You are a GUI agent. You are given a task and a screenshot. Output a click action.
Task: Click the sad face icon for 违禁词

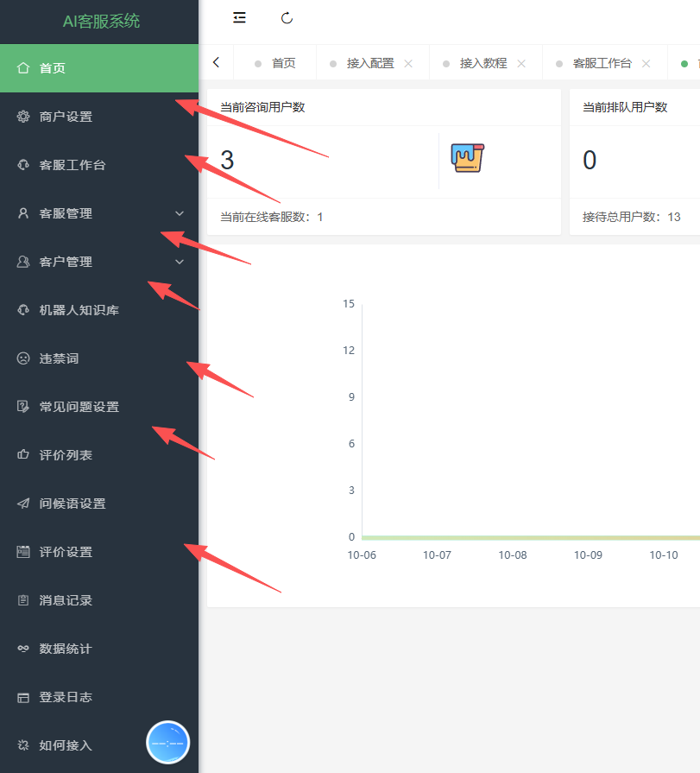[23, 358]
